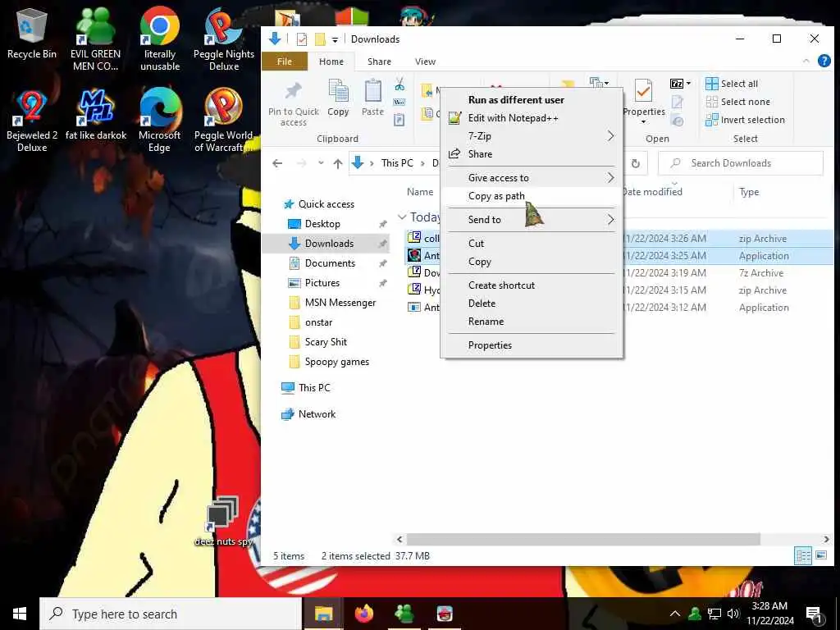Click horizontal scrollbar in file list
This screenshot has width=840, height=630.
pos(583,539)
